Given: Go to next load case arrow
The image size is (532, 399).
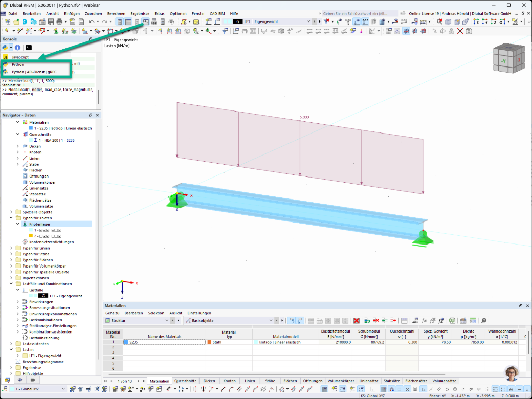Looking at the screenshot, I should tap(320, 21).
